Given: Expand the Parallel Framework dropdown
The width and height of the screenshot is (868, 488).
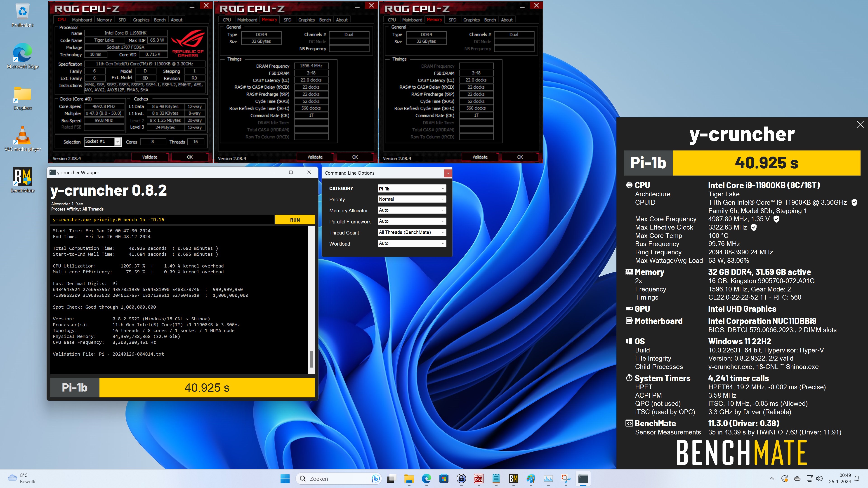Looking at the screenshot, I should coord(412,221).
